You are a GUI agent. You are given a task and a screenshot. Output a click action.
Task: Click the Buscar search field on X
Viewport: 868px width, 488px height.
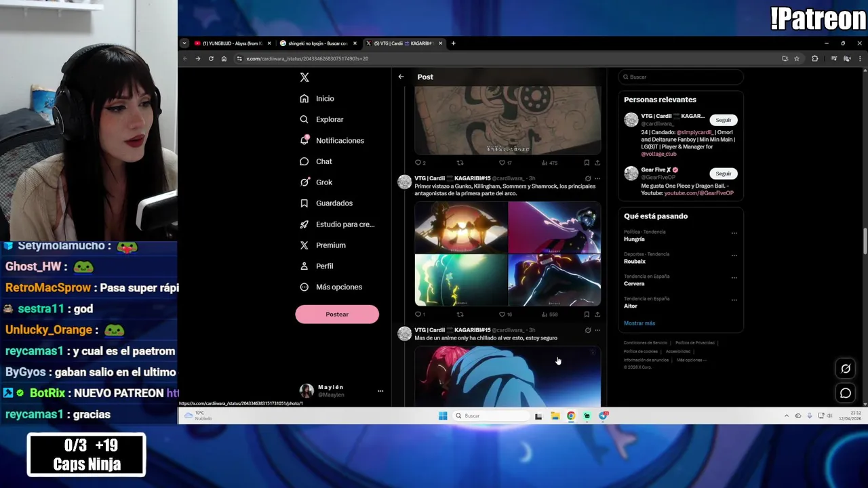680,77
